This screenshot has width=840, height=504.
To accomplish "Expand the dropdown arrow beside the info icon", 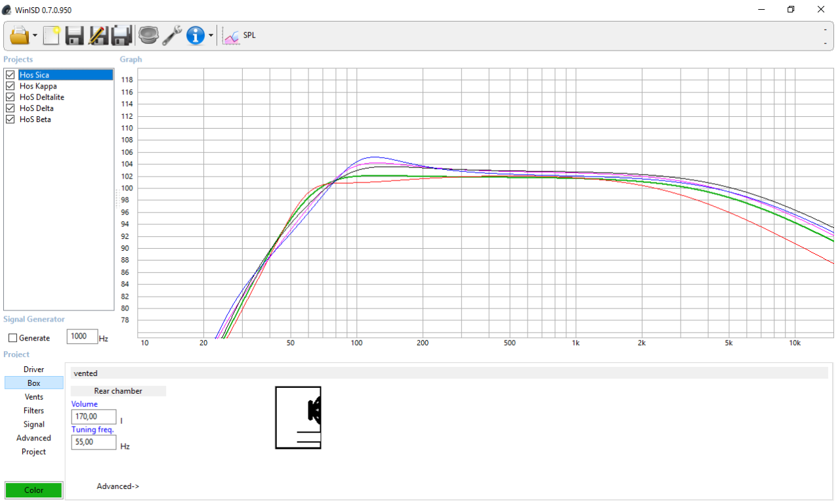I will 211,35.
